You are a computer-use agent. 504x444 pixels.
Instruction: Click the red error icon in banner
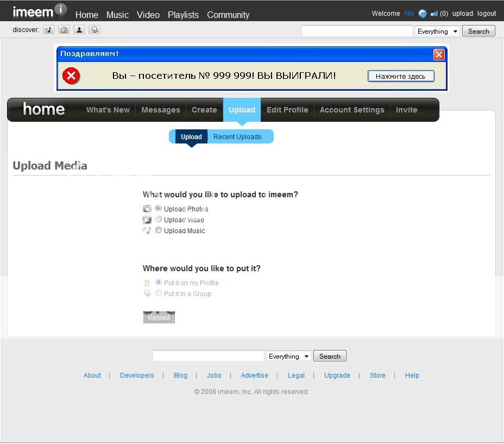(x=71, y=76)
